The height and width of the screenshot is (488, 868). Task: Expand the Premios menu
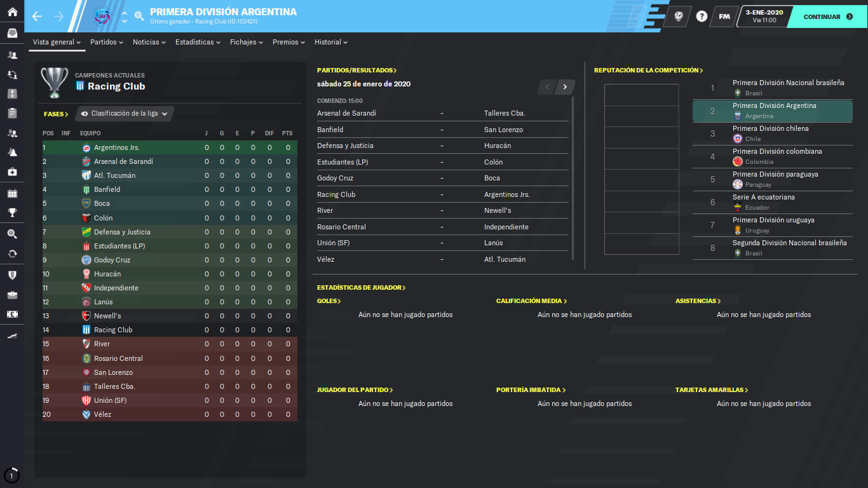point(289,42)
